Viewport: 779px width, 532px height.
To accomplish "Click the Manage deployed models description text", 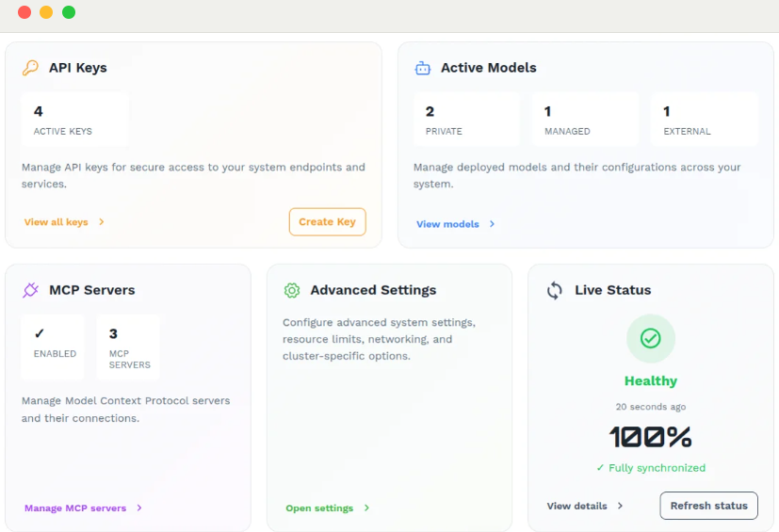I will coord(576,175).
